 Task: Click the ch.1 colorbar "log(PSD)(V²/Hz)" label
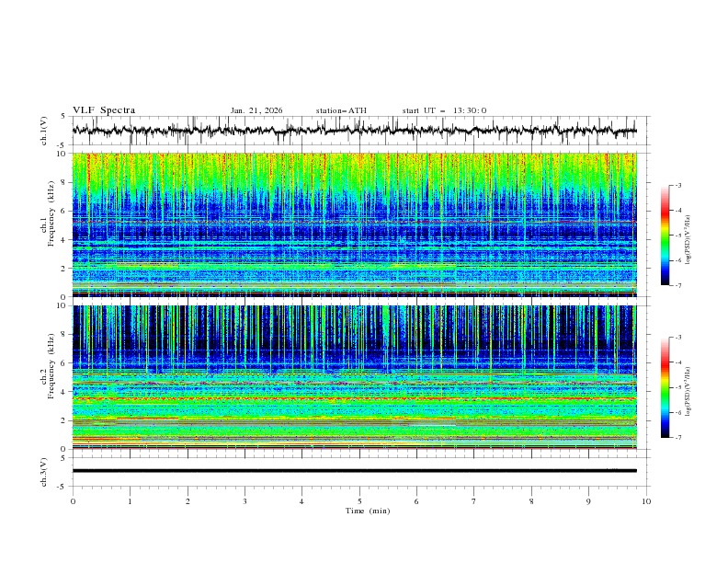coord(688,240)
